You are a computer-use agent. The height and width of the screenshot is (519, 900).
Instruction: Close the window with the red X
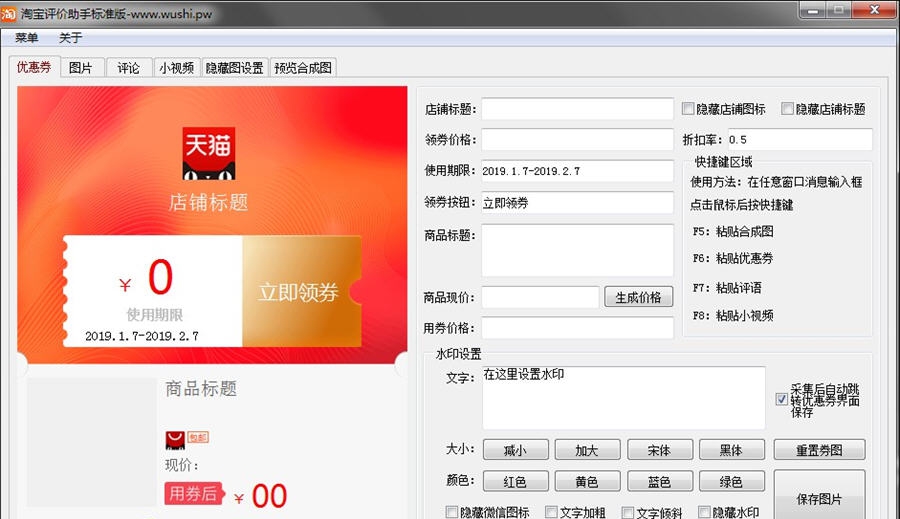(874, 10)
